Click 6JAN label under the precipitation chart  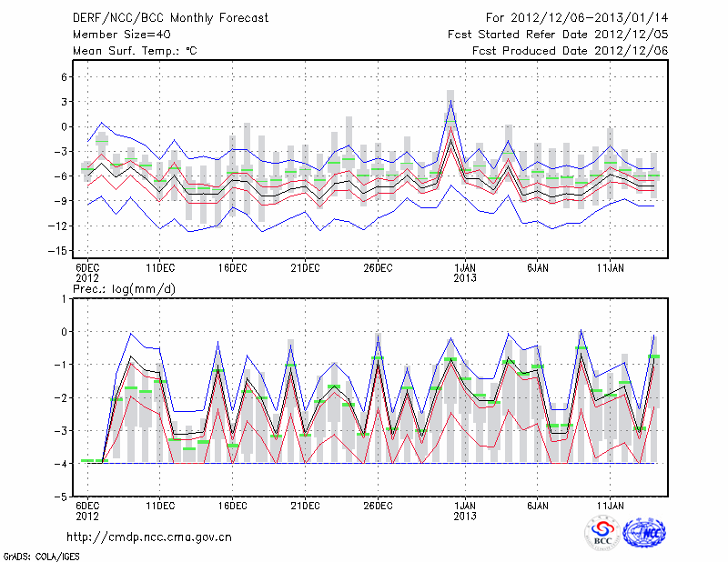click(538, 506)
